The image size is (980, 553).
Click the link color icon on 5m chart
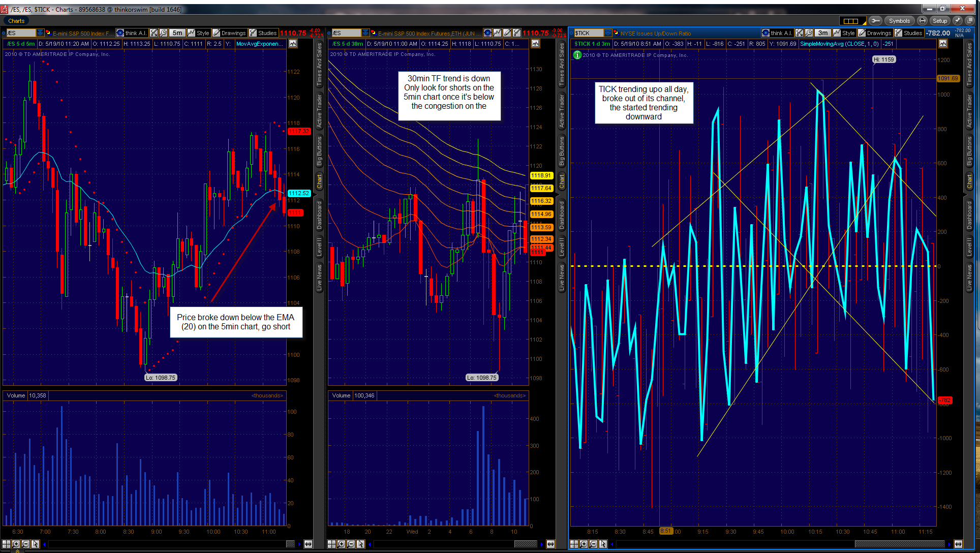(x=48, y=33)
